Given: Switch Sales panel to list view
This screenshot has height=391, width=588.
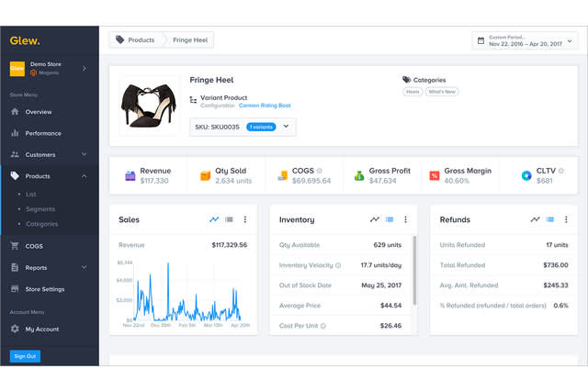Looking at the screenshot, I should pyautogui.click(x=230, y=219).
